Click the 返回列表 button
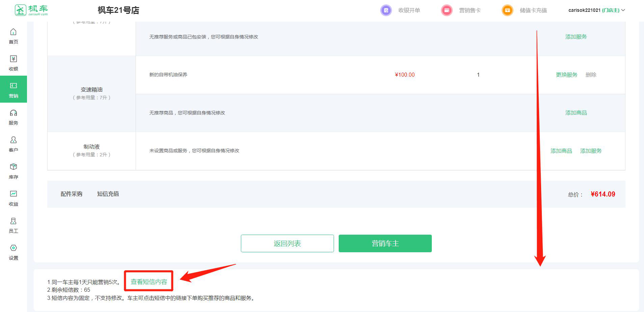Image resolution: width=644 pixels, height=312 pixels. [287, 243]
